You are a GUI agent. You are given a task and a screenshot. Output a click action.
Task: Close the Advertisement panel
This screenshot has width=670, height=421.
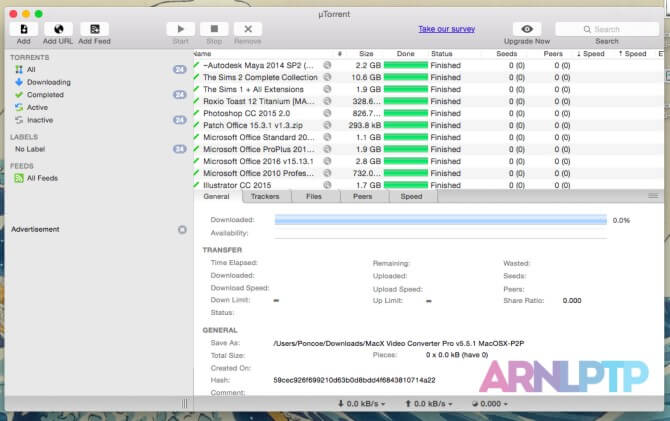182,229
